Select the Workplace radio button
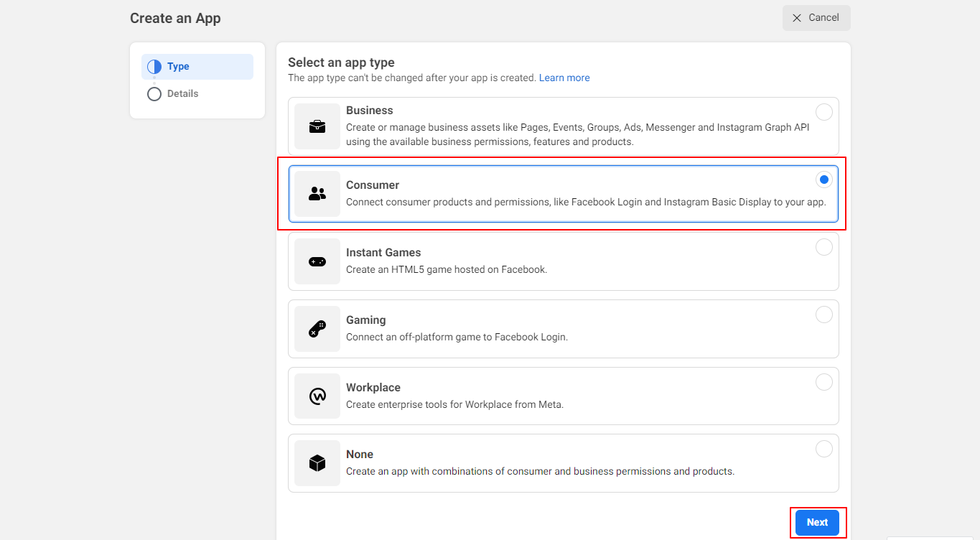 pyautogui.click(x=824, y=382)
